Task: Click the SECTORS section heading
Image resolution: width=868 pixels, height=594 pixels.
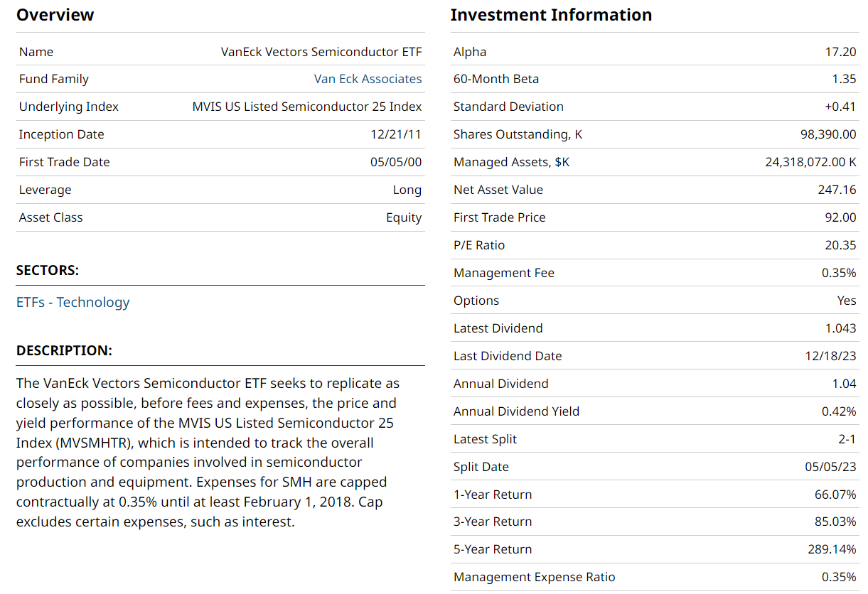Action: [47, 270]
